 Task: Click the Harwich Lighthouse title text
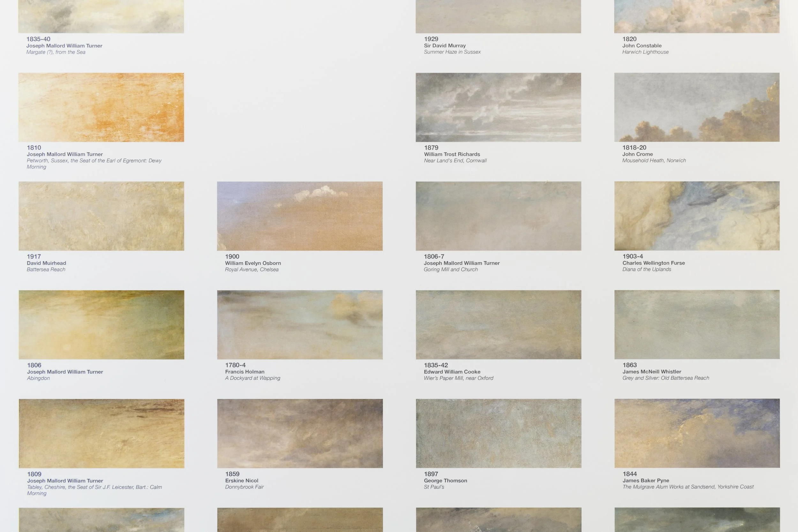coord(645,52)
